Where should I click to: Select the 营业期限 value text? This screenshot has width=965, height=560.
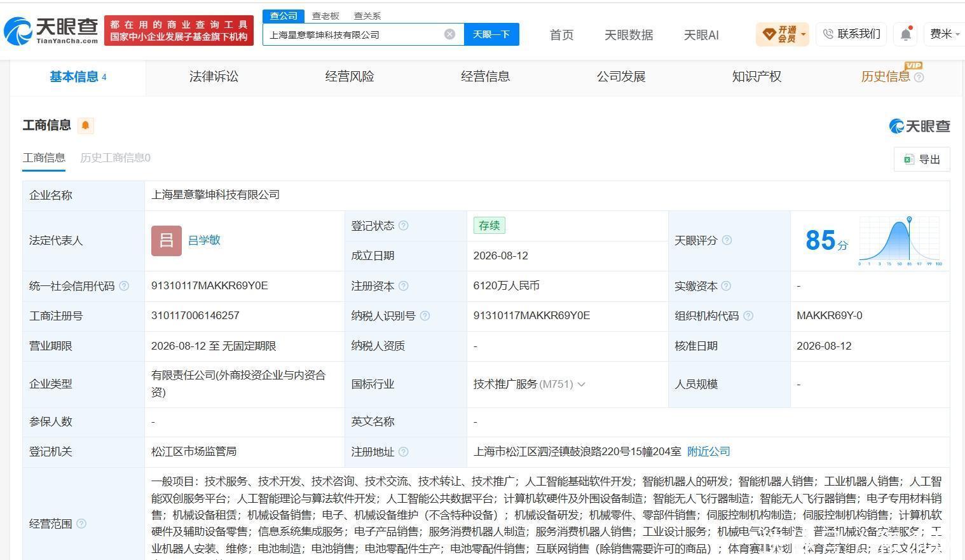coord(214,346)
